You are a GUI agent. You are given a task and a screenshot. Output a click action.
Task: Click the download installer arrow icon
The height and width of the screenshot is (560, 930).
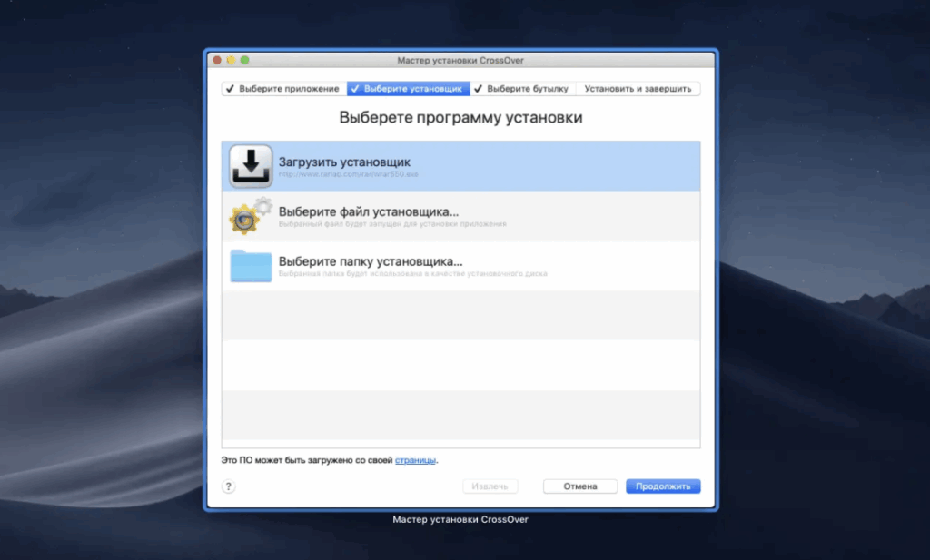pyautogui.click(x=251, y=166)
